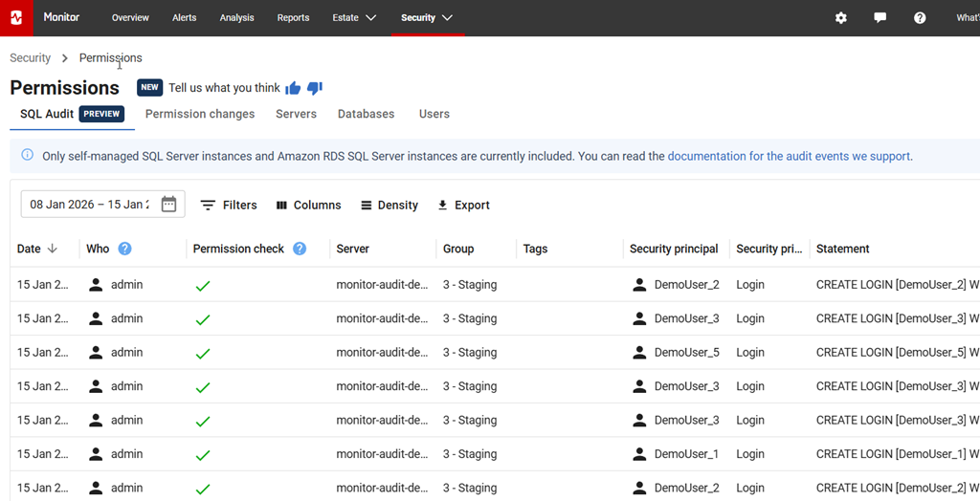Open the Density options menu
Image resolution: width=980 pixels, height=501 pixels.
(x=390, y=205)
